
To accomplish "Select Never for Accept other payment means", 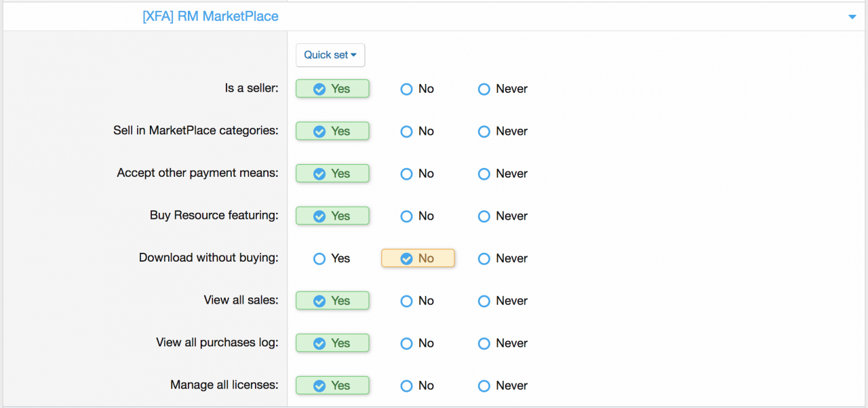I will pos(484,174).
